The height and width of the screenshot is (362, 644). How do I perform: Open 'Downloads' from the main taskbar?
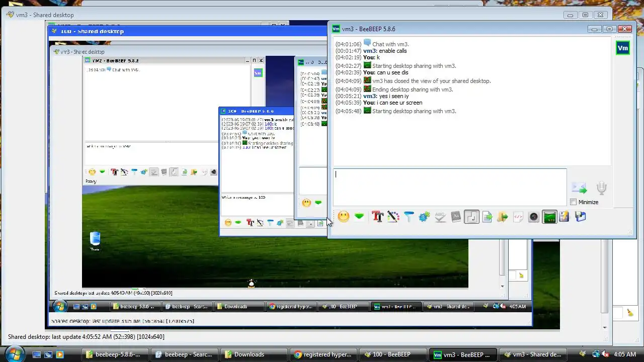pos(254,354)
